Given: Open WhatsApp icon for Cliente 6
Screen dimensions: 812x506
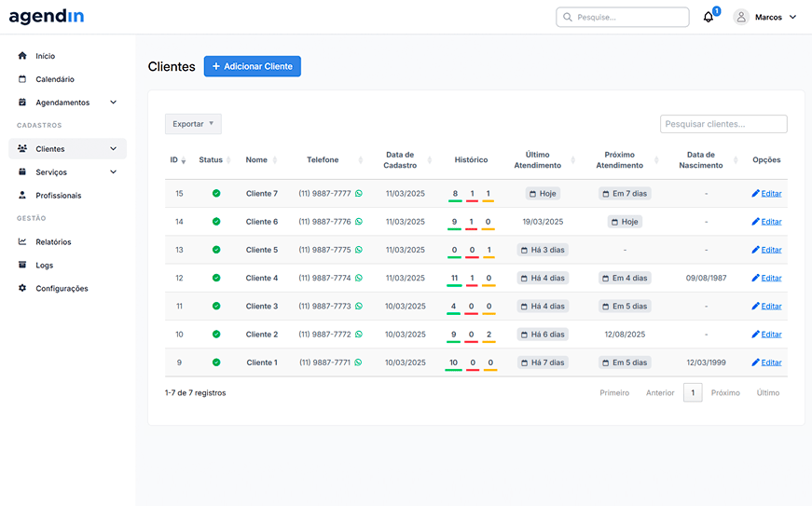Looking at the screenshot, I should click(359, 222).
